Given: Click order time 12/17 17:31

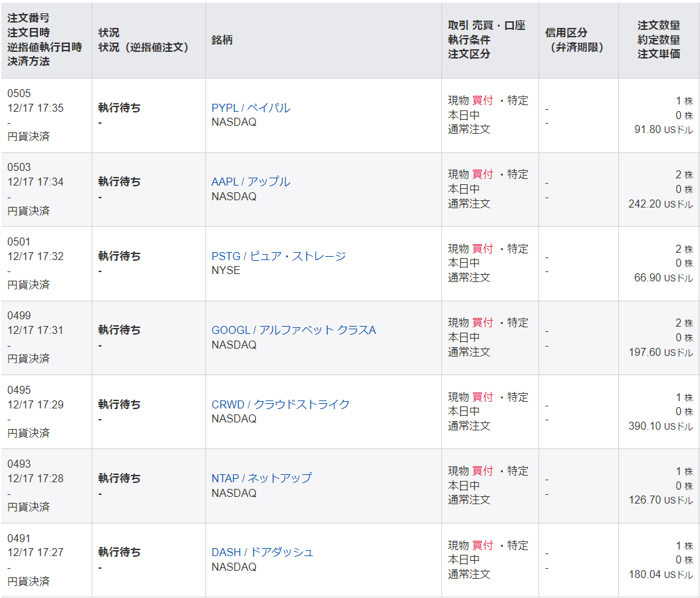Looking at the screenshot, I should pos(35,330).
